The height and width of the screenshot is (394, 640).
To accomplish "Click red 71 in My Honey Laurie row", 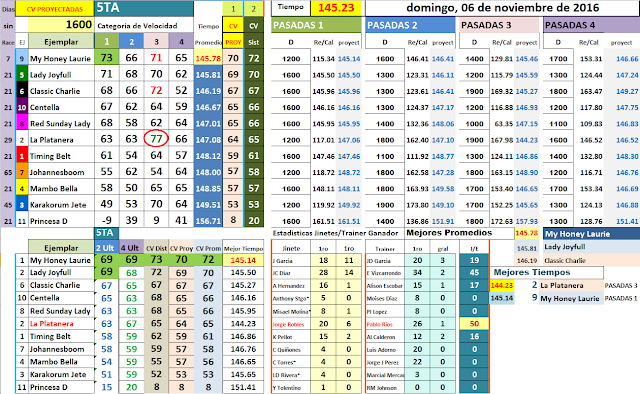I will coord(156,58).
